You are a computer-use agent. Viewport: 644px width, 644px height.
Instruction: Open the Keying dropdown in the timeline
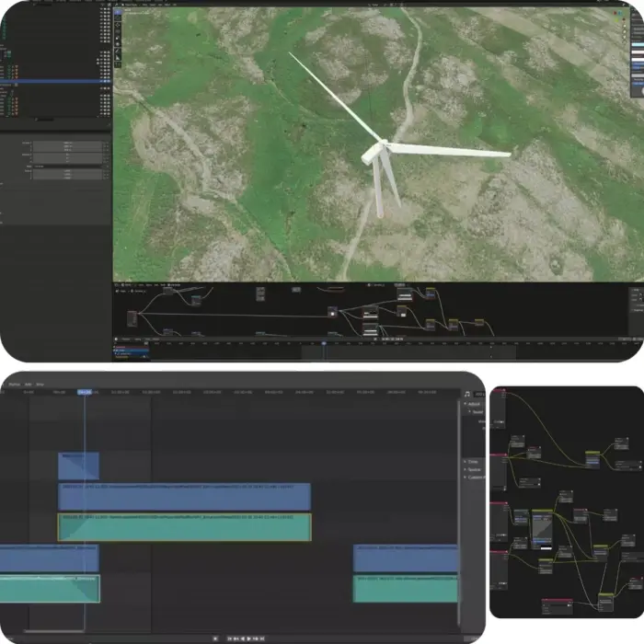click(138, 339)
